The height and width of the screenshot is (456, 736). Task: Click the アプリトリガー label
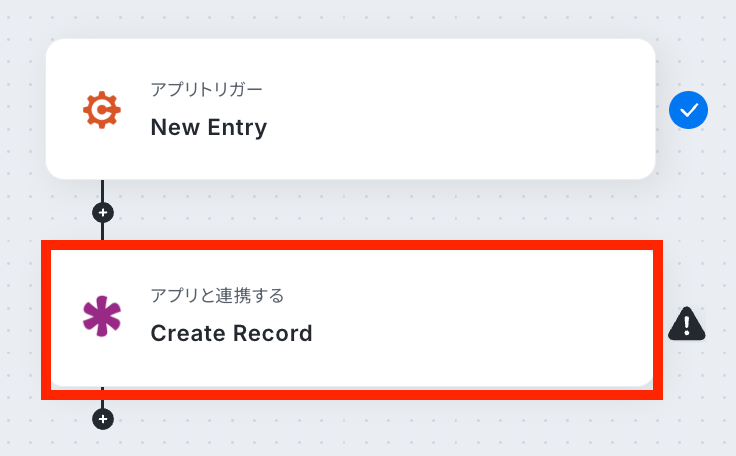pyautogui.click(x=207, y=90)
